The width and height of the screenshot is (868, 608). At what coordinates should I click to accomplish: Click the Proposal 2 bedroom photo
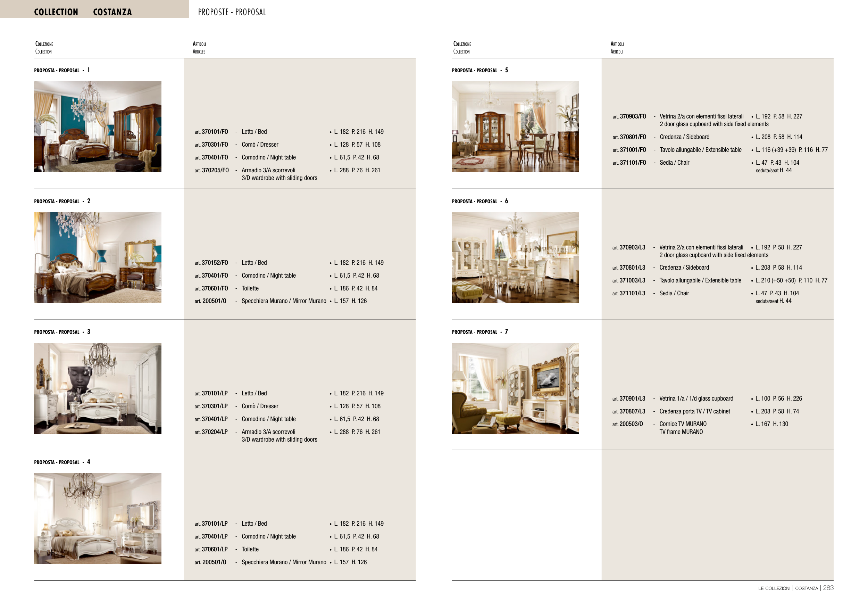click(98, 258)
